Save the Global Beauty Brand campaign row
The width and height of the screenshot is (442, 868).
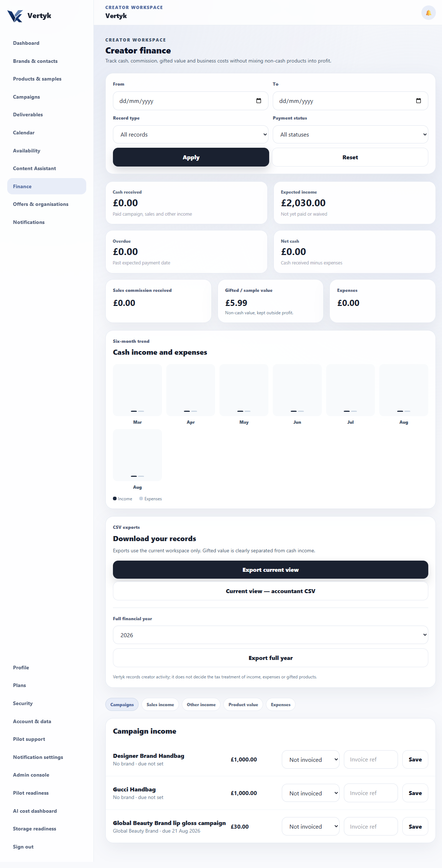pos(415,826)
